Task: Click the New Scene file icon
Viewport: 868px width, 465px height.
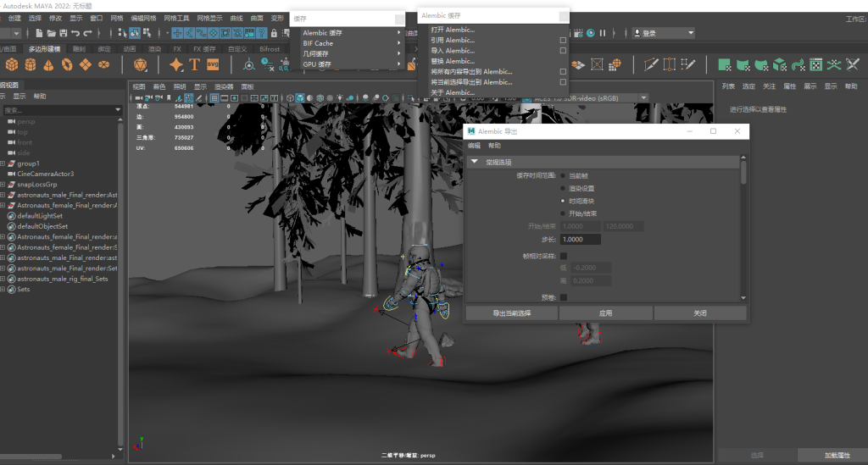Action: click(39, 33)
